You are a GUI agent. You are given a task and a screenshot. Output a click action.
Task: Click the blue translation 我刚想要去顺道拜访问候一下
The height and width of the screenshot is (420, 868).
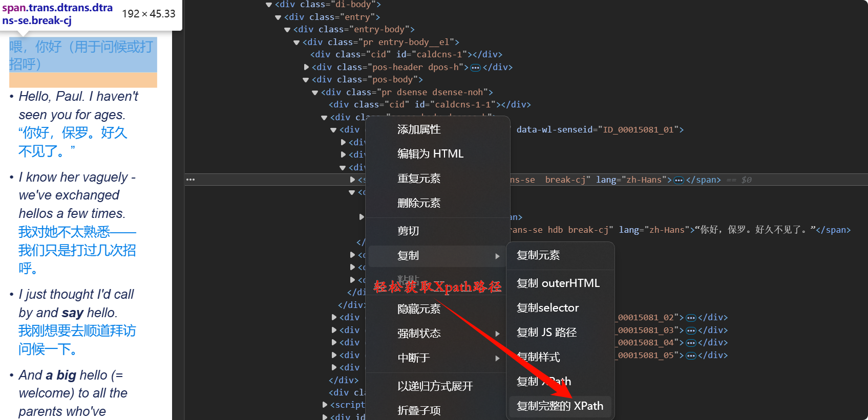point(77,340)
